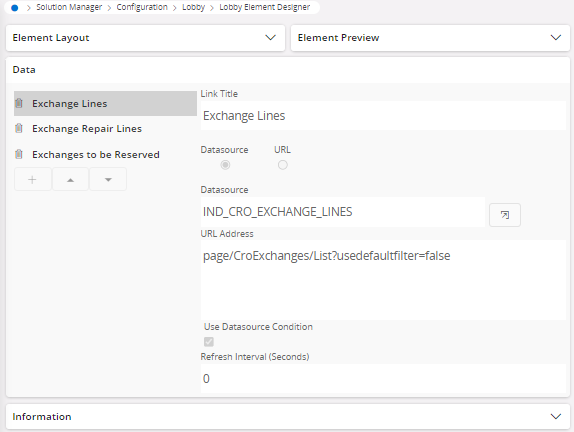
Task: Open datasource designer via arrow-box icon
Action: click(505, 215)
